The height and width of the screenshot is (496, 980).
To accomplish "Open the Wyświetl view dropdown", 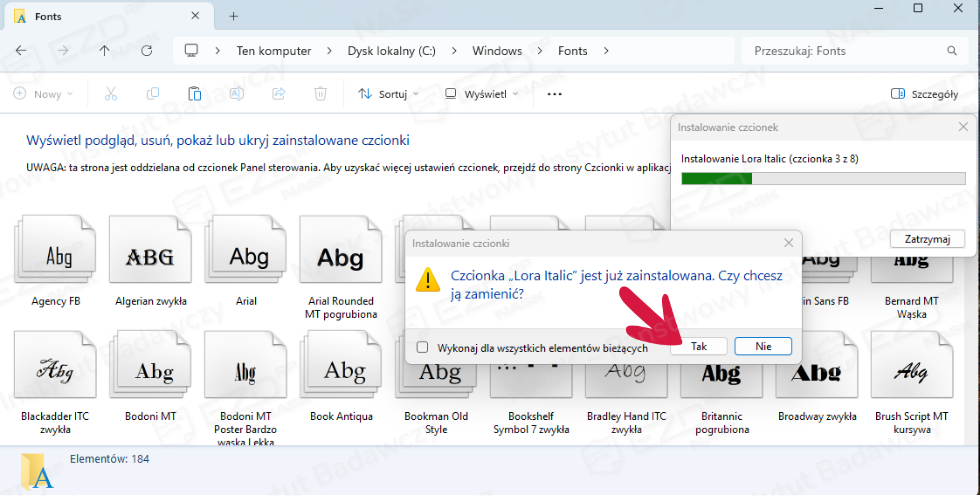I will (482, 94).
